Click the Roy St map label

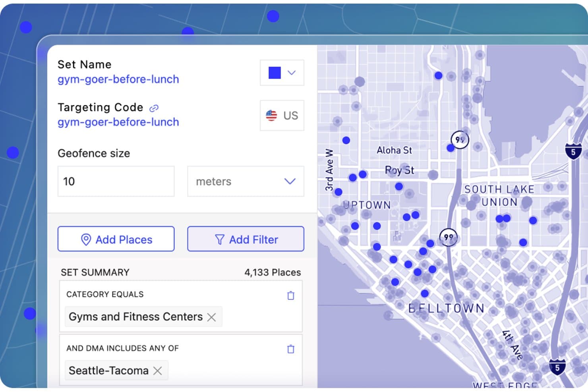pyautogui.click(x=399, y=170)
